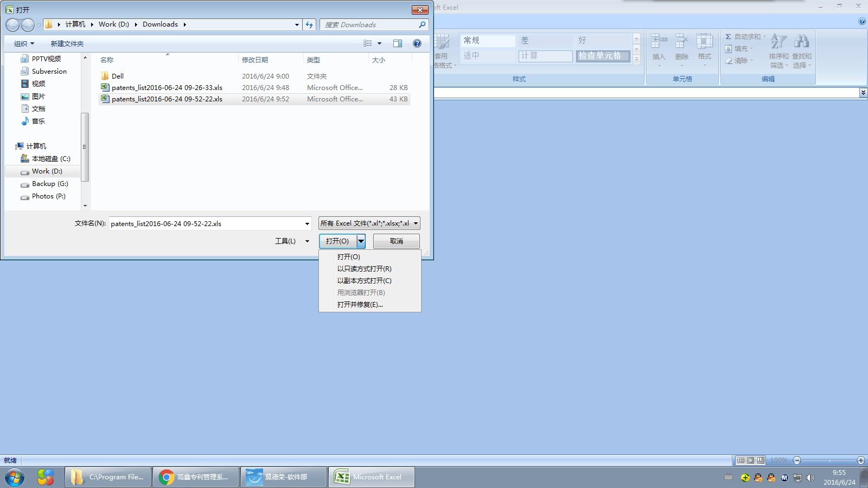Click the back navigation arrow
This screenshot has height=488, width=868.
coord(12,25)
